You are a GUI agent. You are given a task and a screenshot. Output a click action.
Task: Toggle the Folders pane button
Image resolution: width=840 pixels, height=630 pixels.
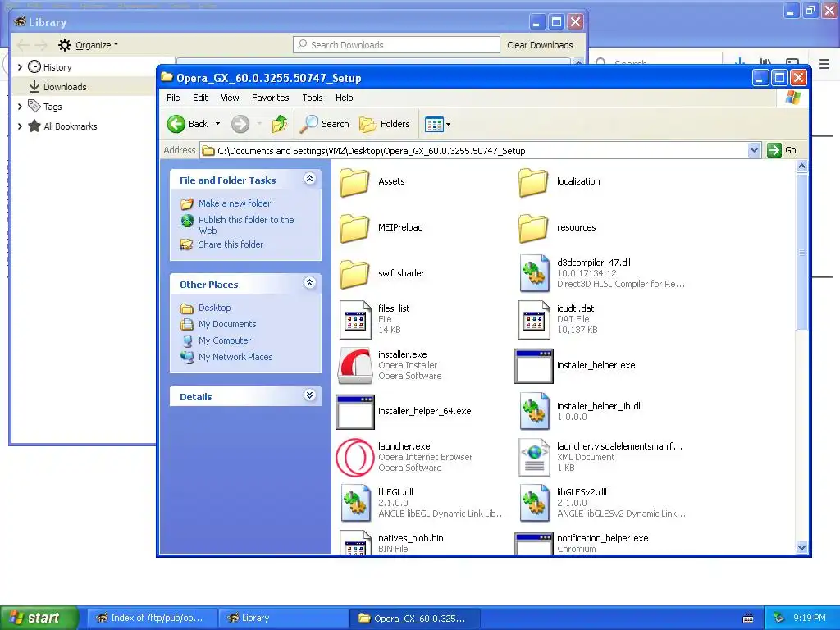384,124
